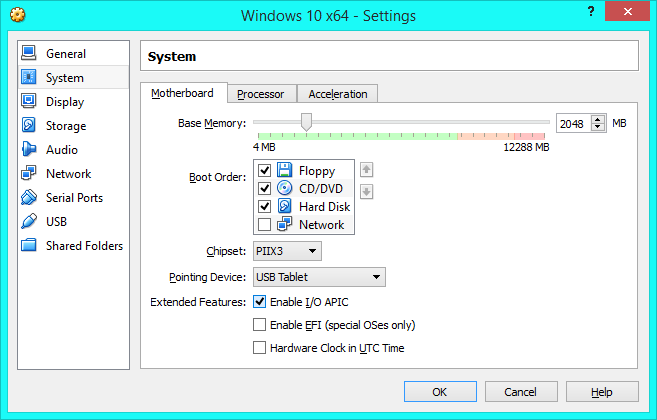Viewport: 657px width, 420px height.
Task: Uncheck Floppy in the boot order
Action: pos(264,170)
